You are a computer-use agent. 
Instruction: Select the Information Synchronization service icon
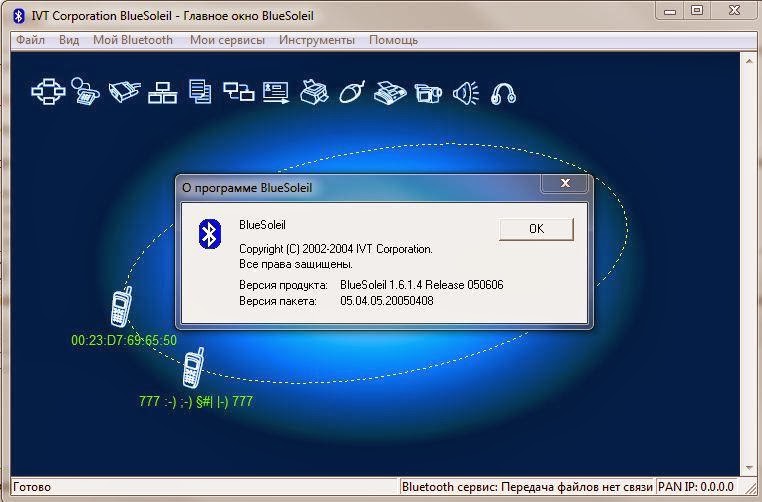tap(239, 91)
